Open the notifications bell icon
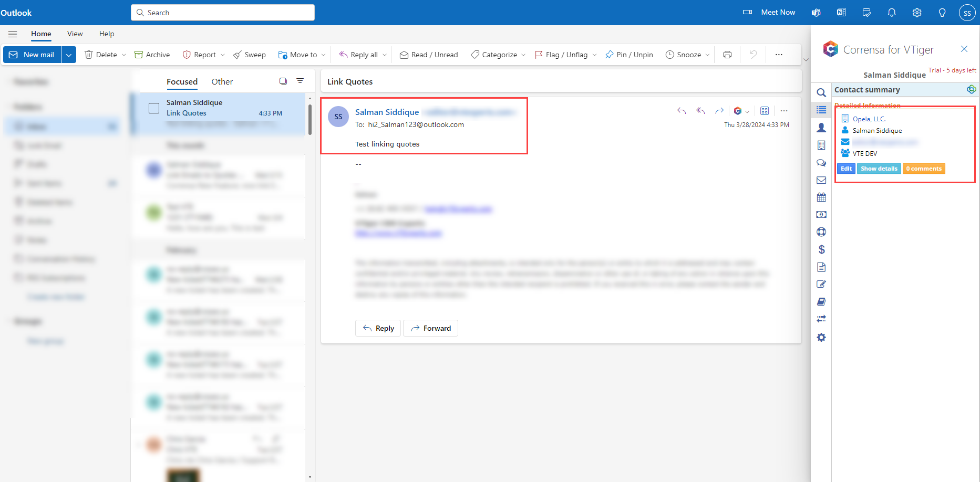 (x=892, y=13)
